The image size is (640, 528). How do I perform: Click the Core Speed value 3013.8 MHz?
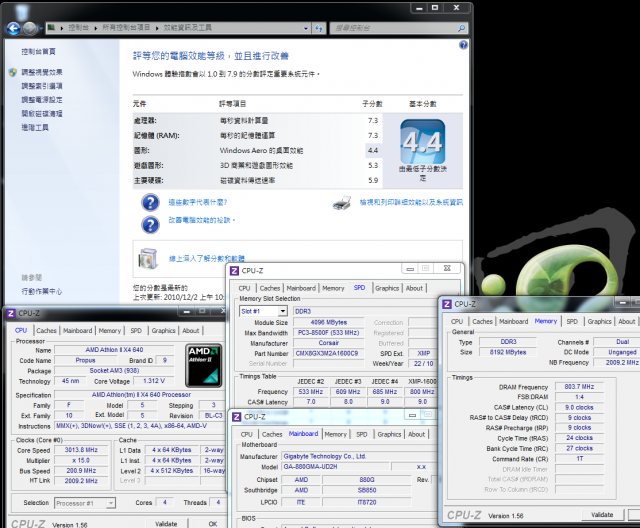point(81,450)
